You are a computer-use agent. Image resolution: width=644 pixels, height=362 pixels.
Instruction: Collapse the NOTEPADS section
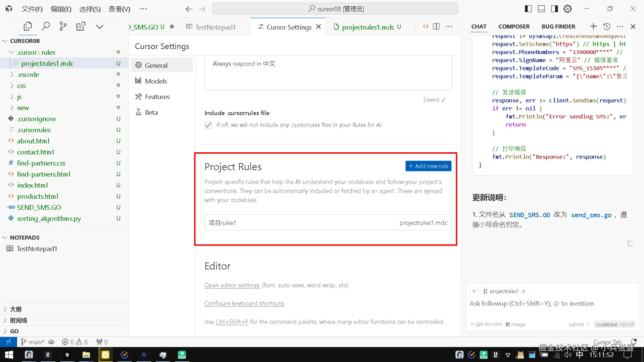[x=64, y=238]
